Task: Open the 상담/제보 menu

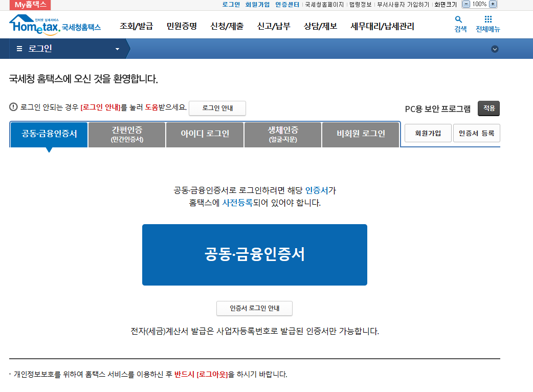Action: coord(320,26)
